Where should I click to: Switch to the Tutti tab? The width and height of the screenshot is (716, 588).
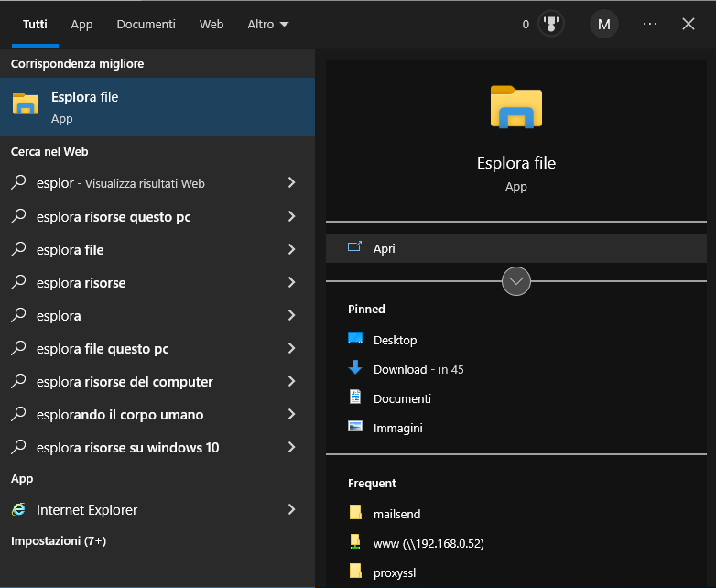coord(35,24)
